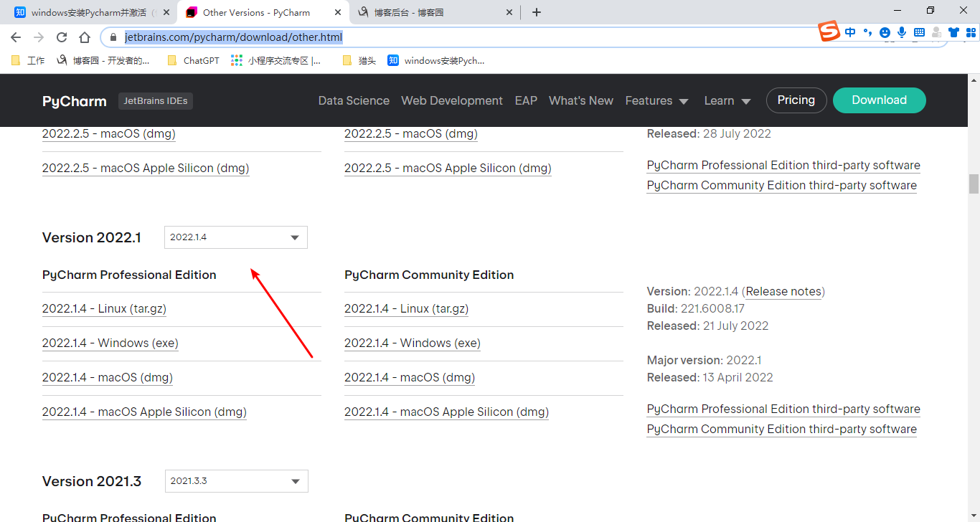Open Sogou skin shirt icon
The height and width of the screenshot is (522, 980).
953,32
